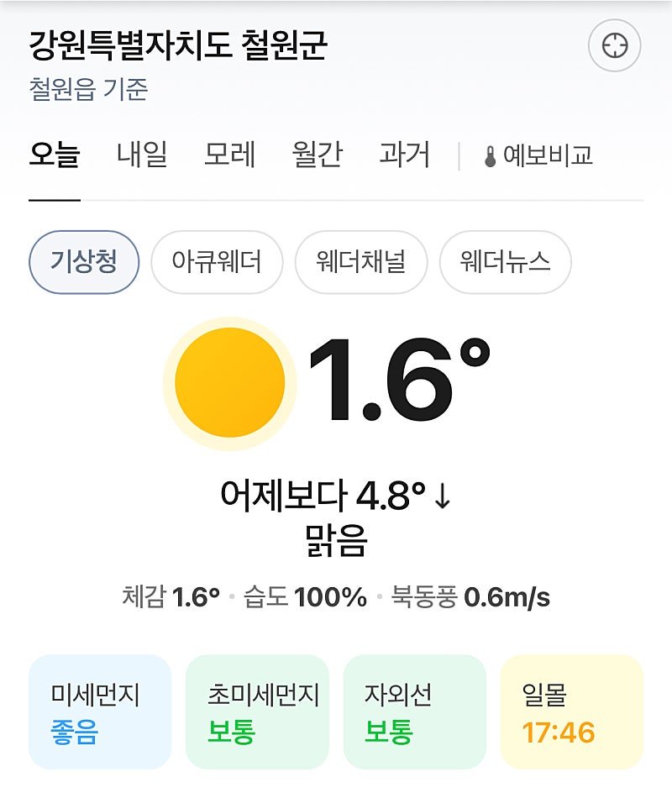Open the 월간 monthly tab

coord(317,155)
